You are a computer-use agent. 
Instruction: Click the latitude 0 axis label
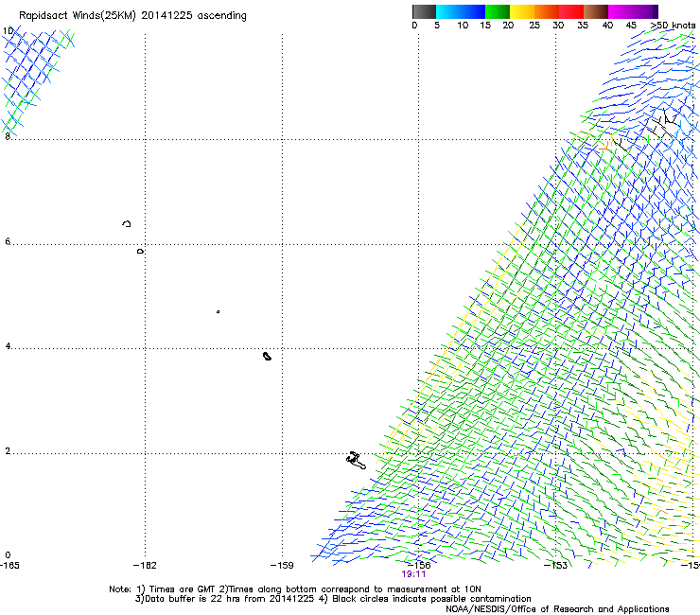(x=8, y=555)
